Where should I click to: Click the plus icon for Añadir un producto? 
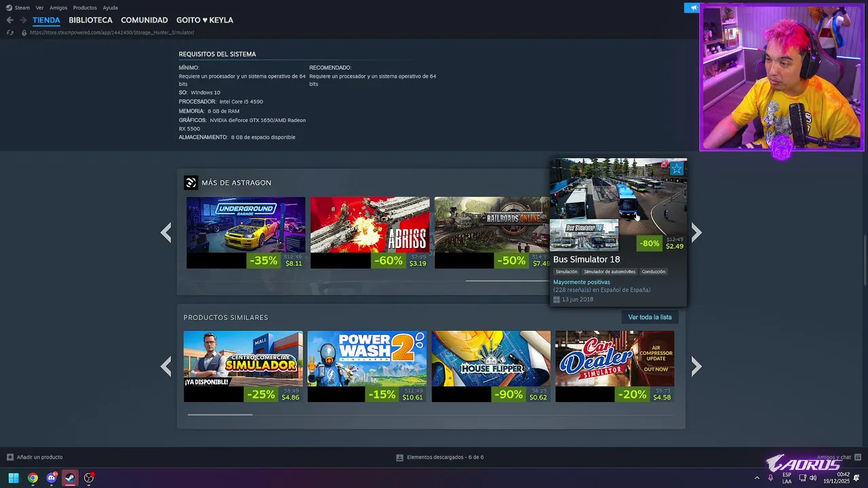point(9,457)
